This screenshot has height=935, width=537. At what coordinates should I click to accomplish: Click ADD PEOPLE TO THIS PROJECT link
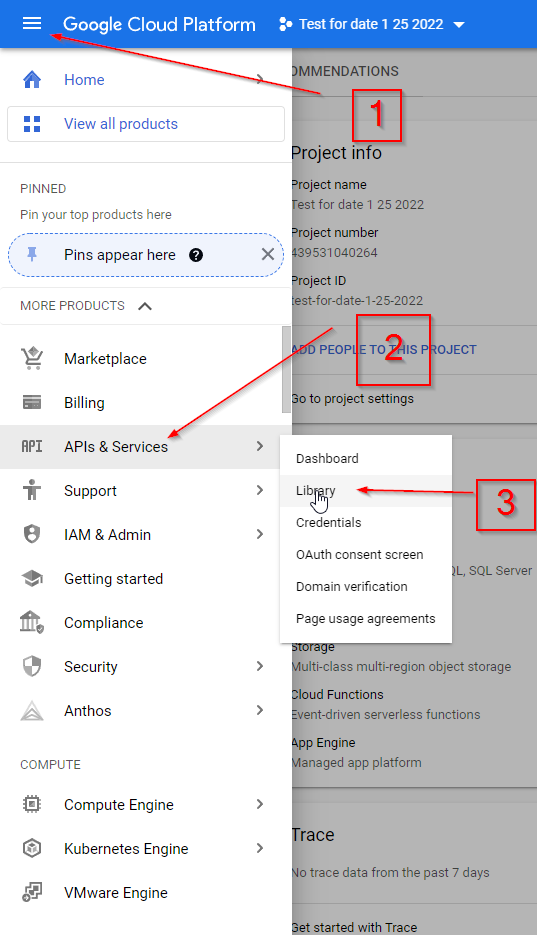point(384,349)
